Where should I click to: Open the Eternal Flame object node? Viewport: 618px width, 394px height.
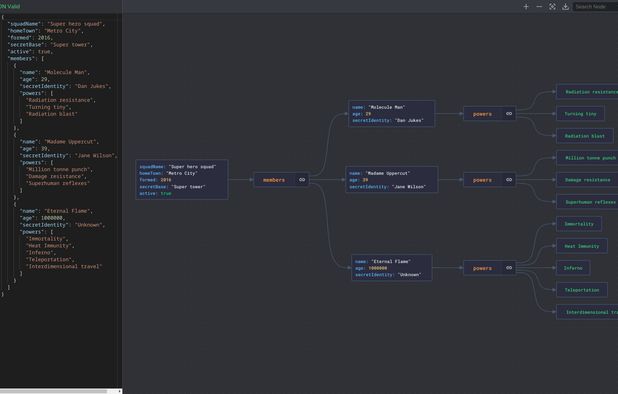(392, 268)
